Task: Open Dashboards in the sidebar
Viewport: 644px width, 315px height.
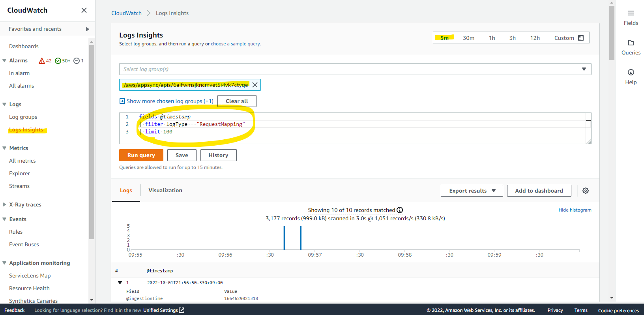Action: pos(24,46)
